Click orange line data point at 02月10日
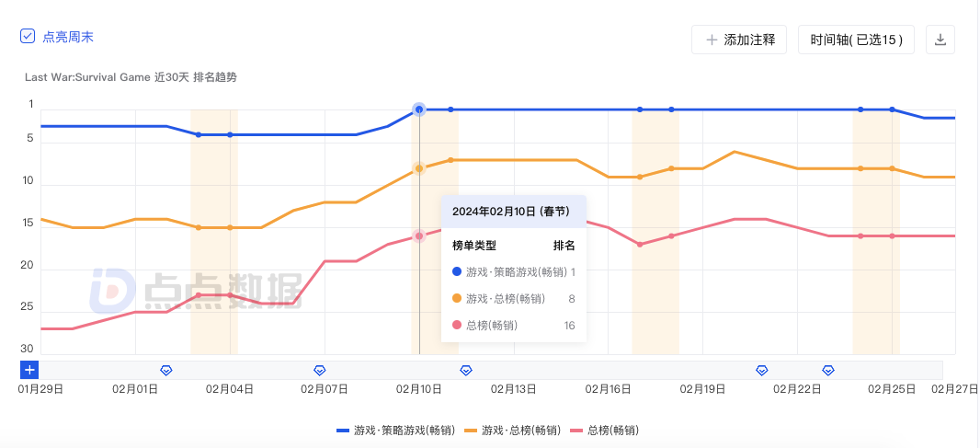Image resolution: width=980 pixels, height=448 pixels. coord(419,168)
